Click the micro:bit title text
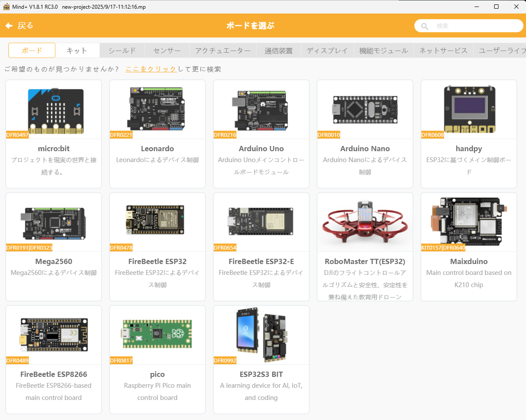Image resolution: width=526 pixels, height=420 pixels. (x=54, y=149)
